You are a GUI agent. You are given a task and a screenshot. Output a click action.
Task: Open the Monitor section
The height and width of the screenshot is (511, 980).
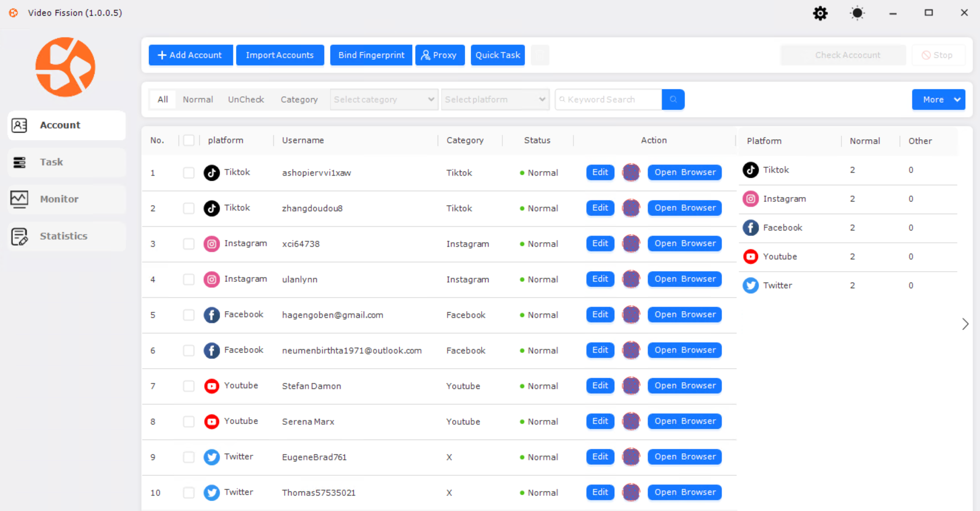67,199
